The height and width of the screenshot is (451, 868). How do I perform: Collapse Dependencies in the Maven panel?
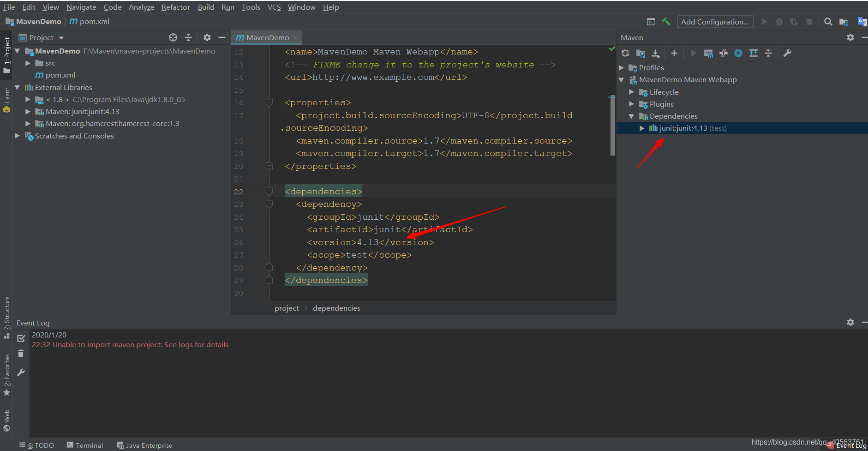[x=632, y=116]
